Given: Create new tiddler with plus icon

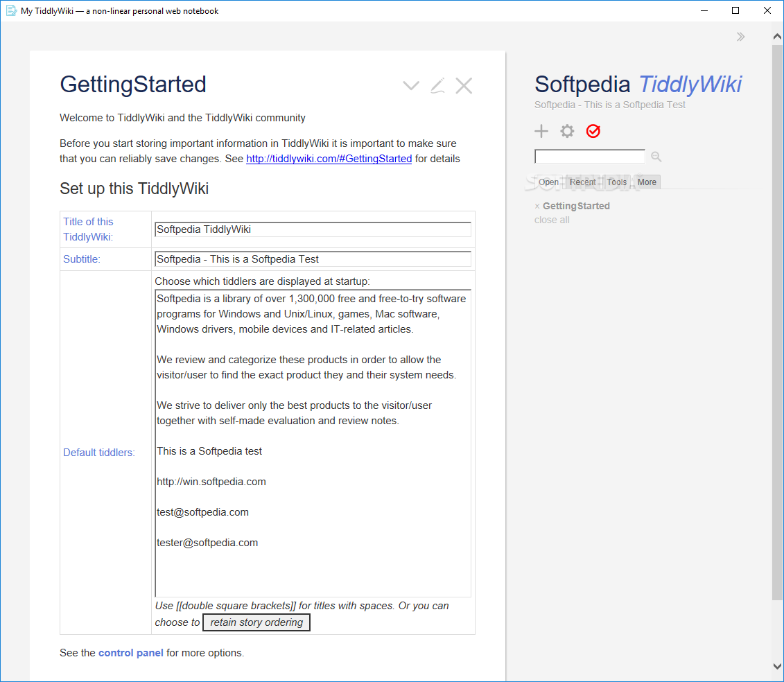Looking at the screenshot, I should tap(541, 131).
